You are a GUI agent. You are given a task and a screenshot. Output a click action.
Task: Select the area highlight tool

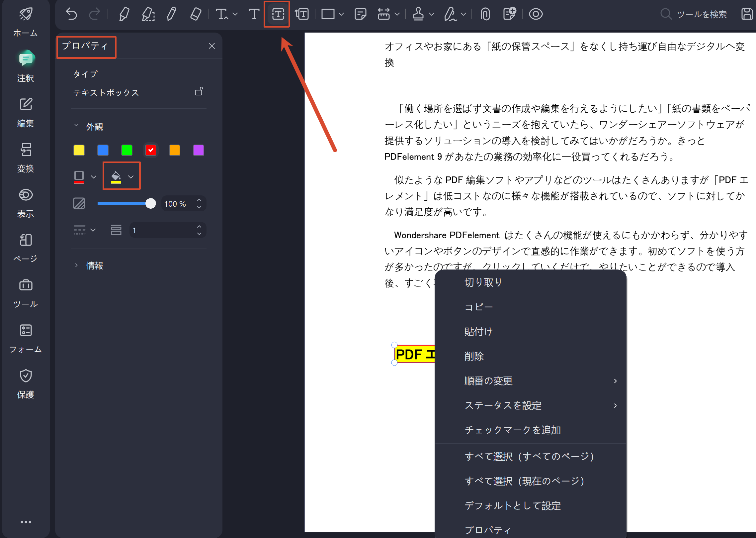pos(148,14)
